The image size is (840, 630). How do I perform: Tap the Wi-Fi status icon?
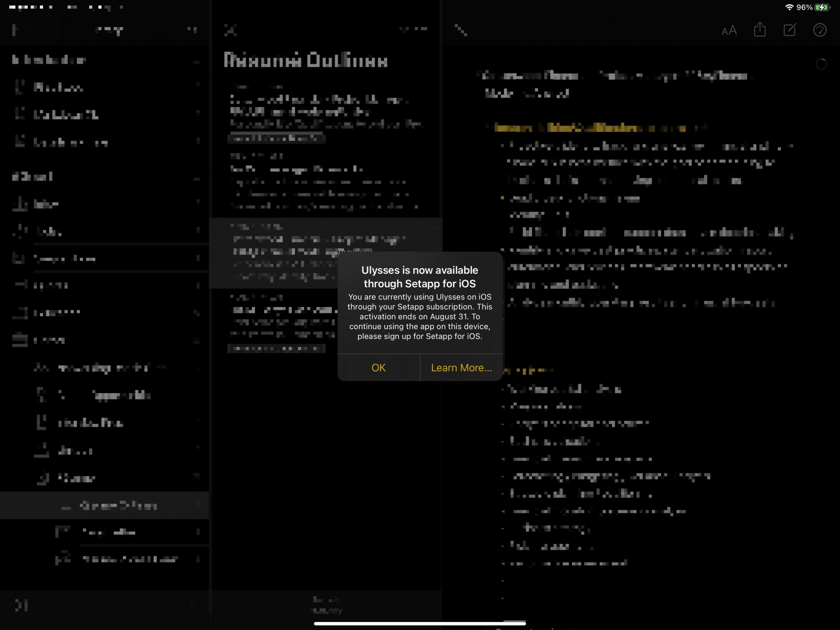[x=789, y=7]
